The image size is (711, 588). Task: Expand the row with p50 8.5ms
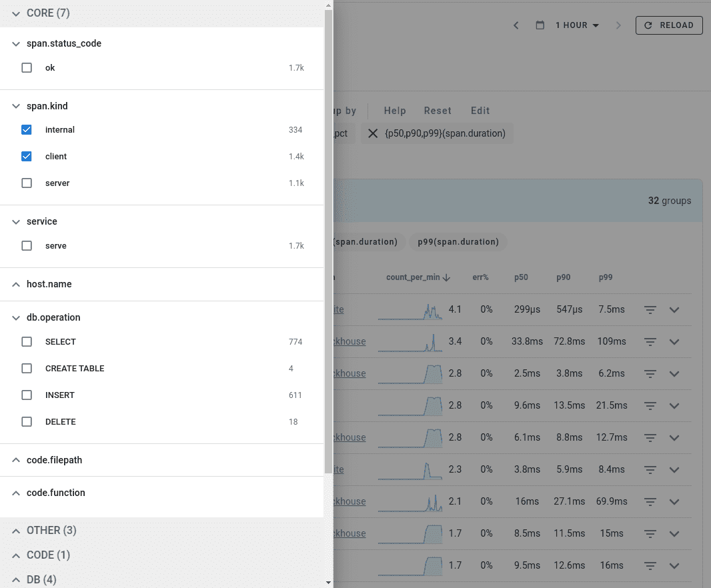pyautogui.click(x=674, y=533)
